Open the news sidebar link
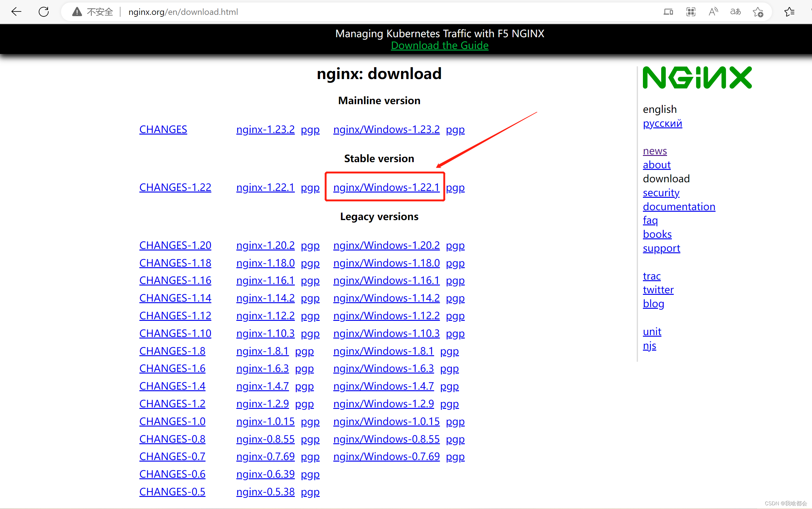This screenshot has width=812, height=509. pyautogui.click(x=655, y=151)
